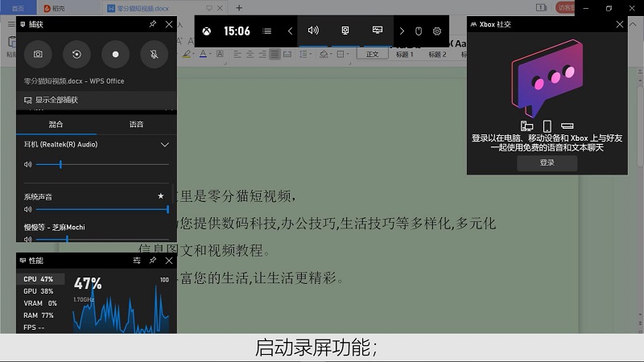The width and height of the screenshot is (644, 362).
Task: Click the 访客登录 button in WPS
Action: point(566,8)
